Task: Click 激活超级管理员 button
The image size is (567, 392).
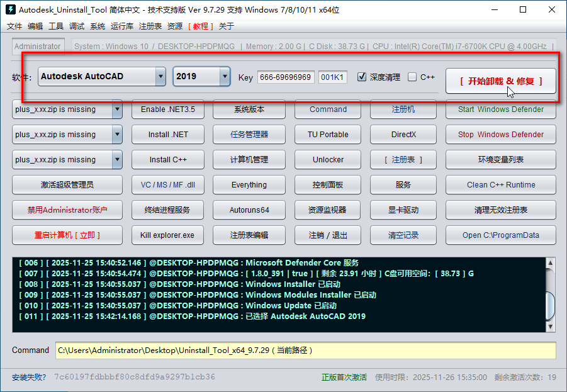Action: tap(67, 185)
